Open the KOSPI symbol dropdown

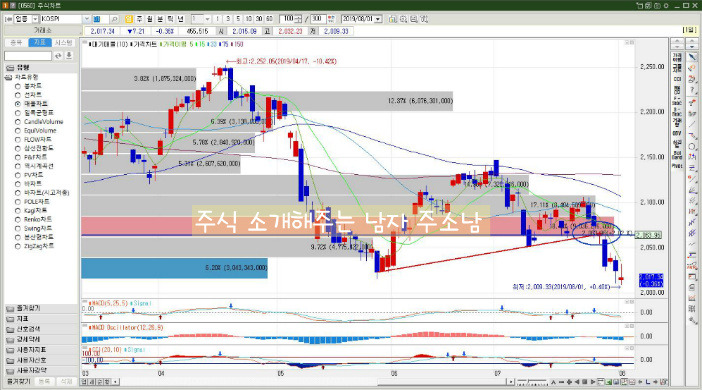pos(86,19)
